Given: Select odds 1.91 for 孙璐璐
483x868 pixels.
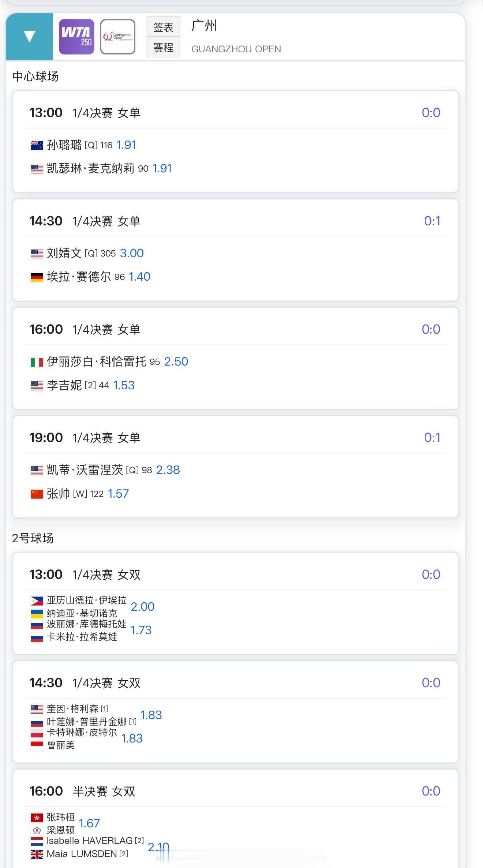Looking at the screenshot, I should click(126, 145).
